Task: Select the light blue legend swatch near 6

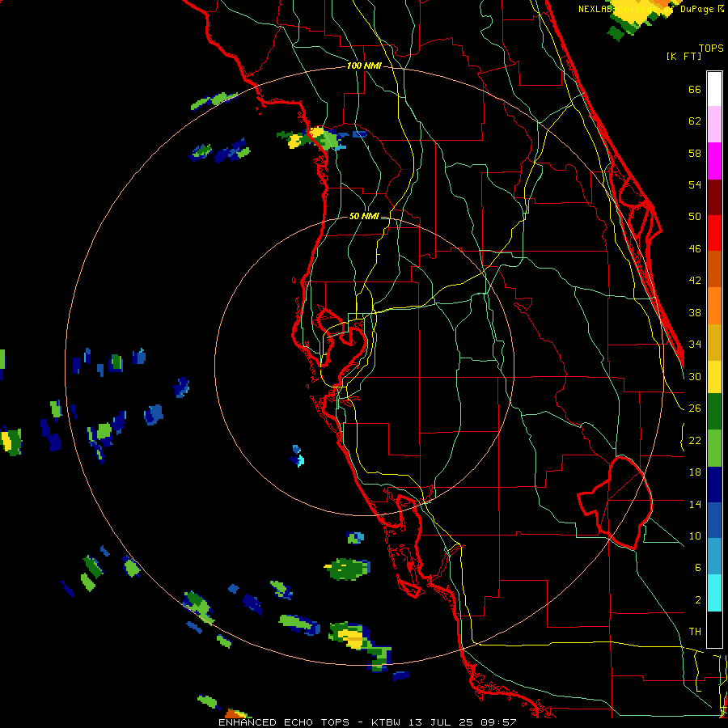Action: click(x=714, y=557)
